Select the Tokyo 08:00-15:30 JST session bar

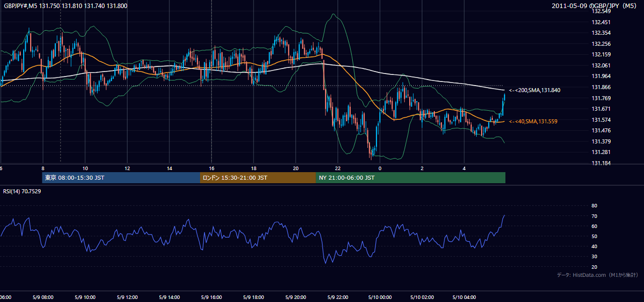(x=121, y=178)
